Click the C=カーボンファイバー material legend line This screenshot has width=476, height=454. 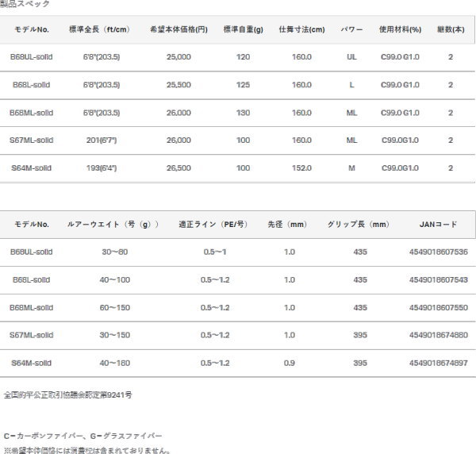click(x=83, y=436)
